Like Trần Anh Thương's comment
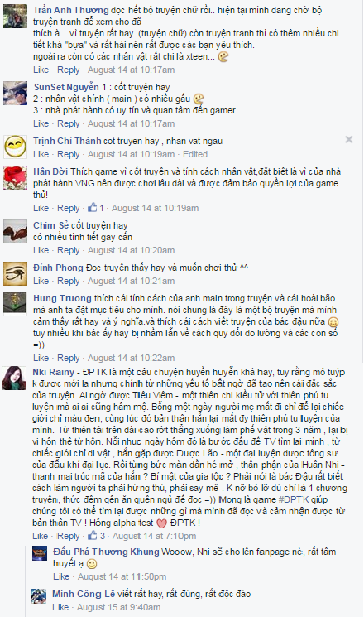Viewport: 364px width, 617px height. pyautogui.click(x=41, y=70)
